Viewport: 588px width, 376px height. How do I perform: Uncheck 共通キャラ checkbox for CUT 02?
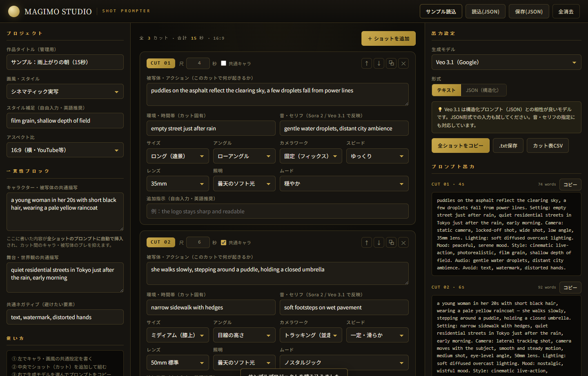click(x=223, y=242)
